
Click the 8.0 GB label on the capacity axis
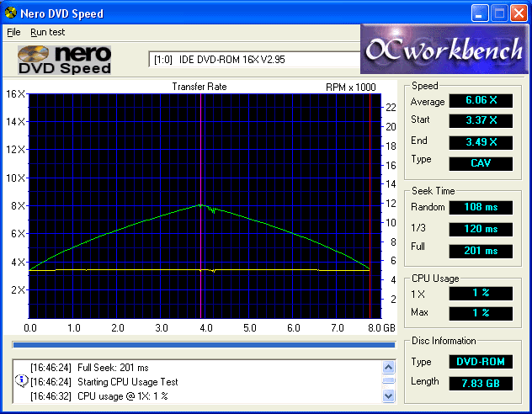[x=381, y=328]
